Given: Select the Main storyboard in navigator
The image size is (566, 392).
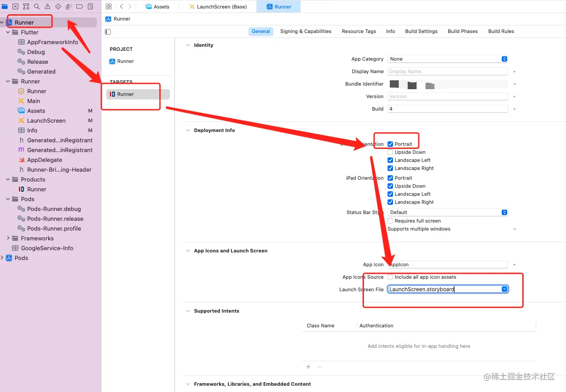Looking at the screenshot, I should click(x=33, y=101).
